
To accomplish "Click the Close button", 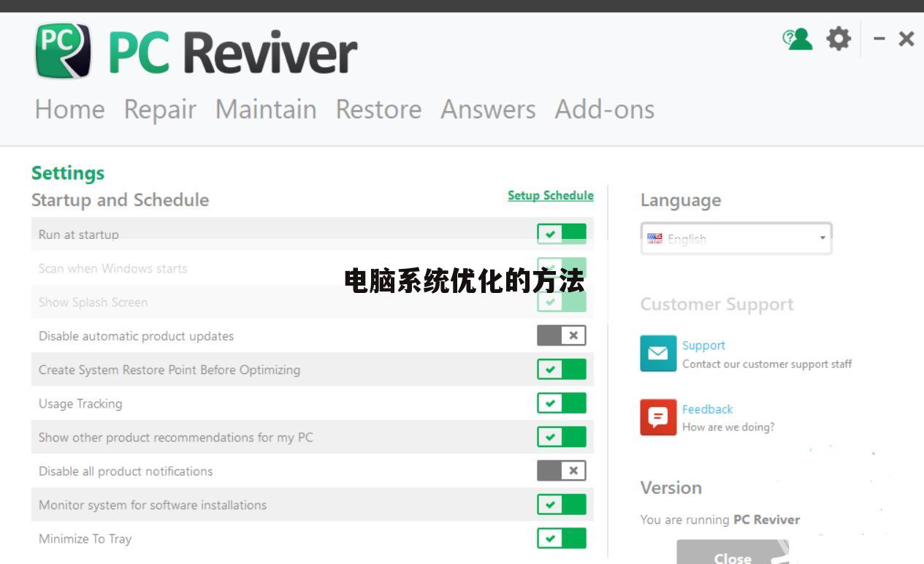I will point(733,552).
